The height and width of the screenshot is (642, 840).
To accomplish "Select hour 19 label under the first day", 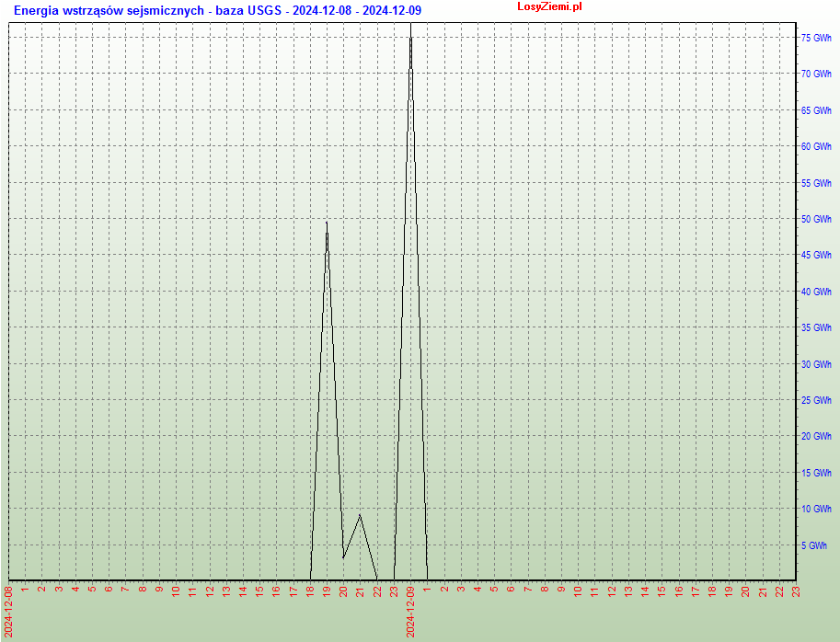I will (328, 590).
